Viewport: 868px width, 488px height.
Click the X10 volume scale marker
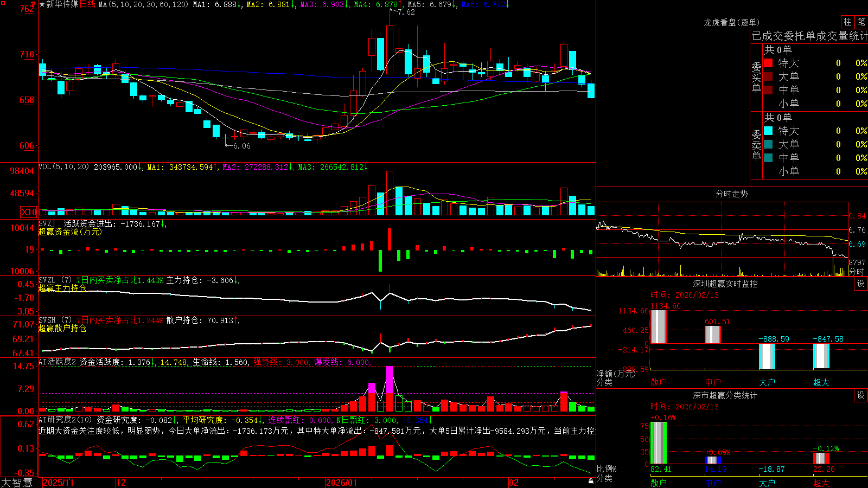29,212
